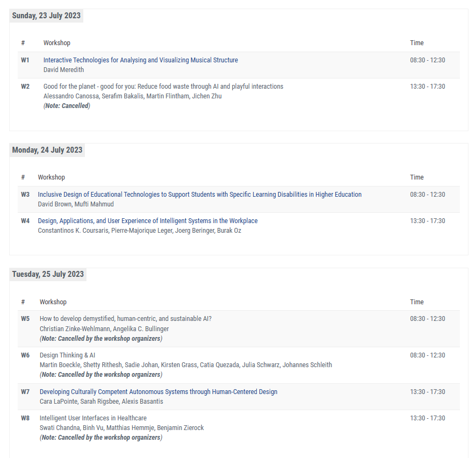Image resolution: width=476 pixels, height=458 pixels.
Task: Click the Good for the planet workshop title
Action: click(x=163, y=87)
